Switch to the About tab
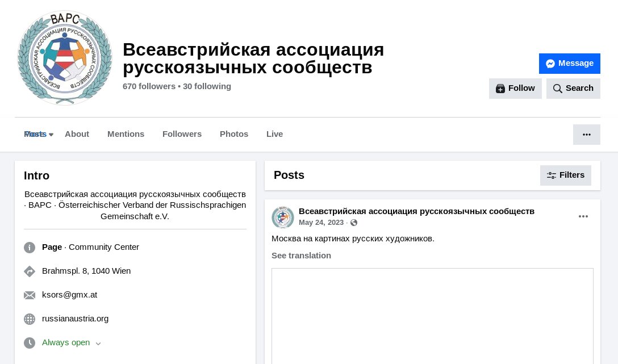618x364 pixels. coord(77,134)
